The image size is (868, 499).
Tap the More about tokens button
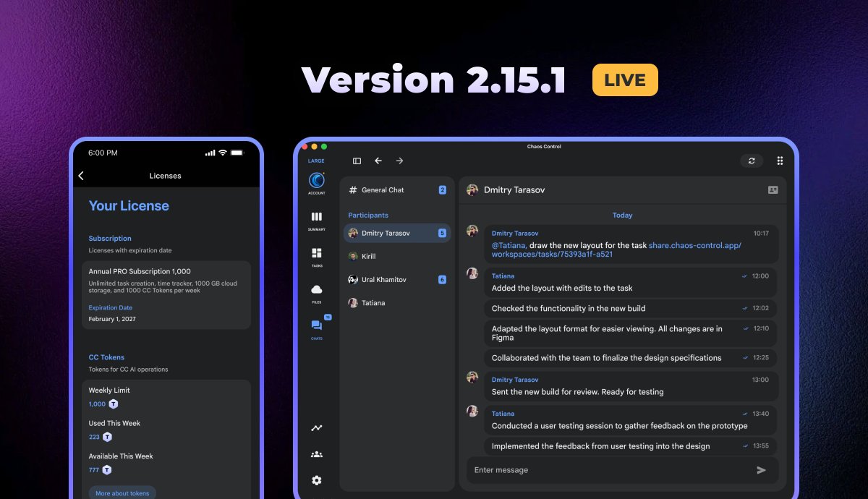pyautogui.click(x=122, y=493)
